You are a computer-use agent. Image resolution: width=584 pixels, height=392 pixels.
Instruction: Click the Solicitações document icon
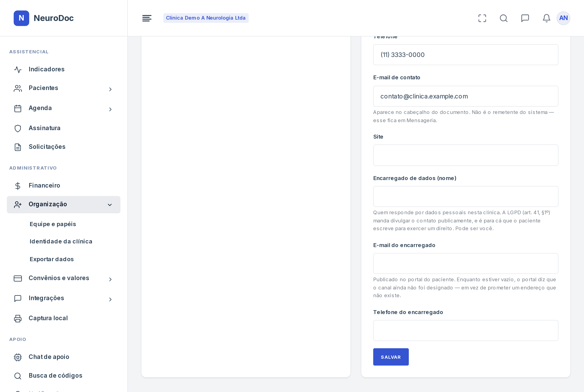[x=18, y=147]
